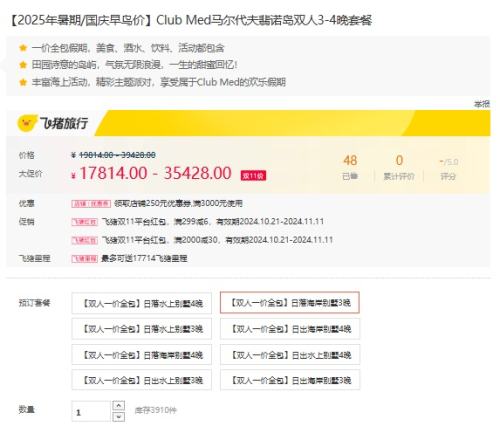This screenshot has width=500, height=433.
Task: Click the star icon beside 丰富海上活动
Action: click(23, 82)
